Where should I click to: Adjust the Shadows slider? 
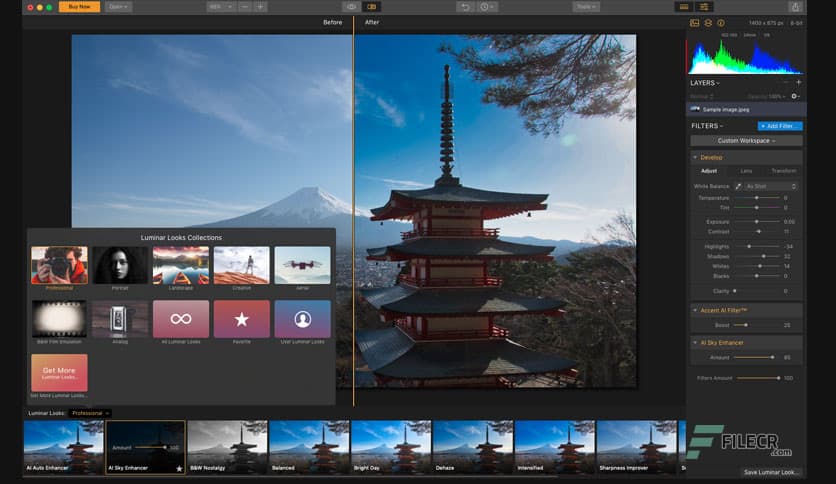(x=757, y=256)
